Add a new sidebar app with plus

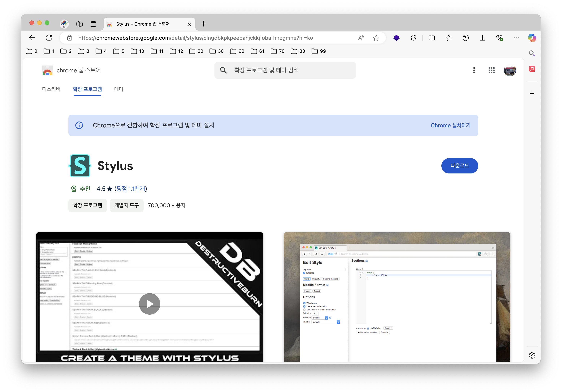[532, 93]
